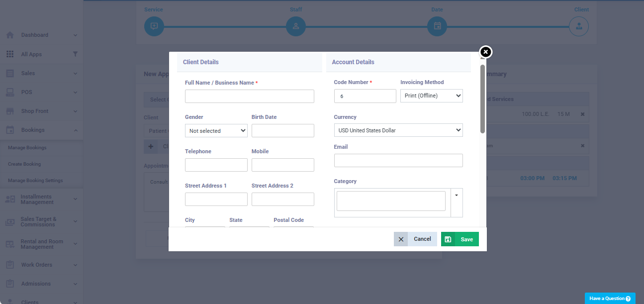Click the Cancel button

click(415, 239)
